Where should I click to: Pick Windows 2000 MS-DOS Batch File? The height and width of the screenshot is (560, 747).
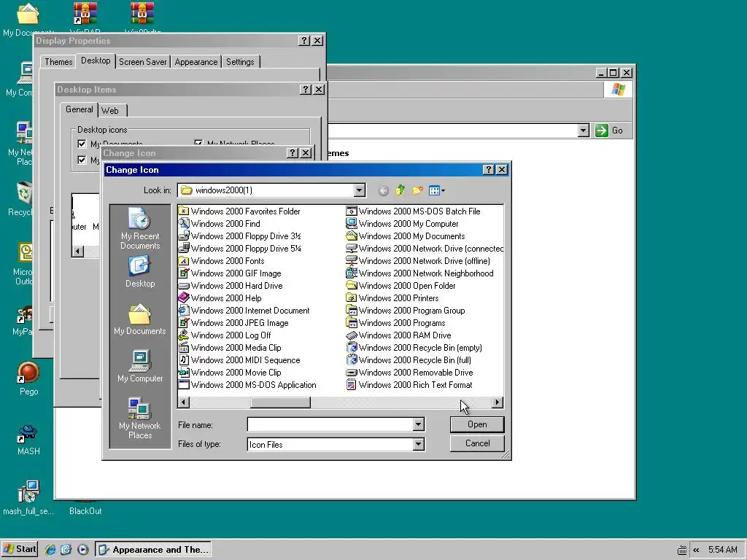tap(414, 211)
